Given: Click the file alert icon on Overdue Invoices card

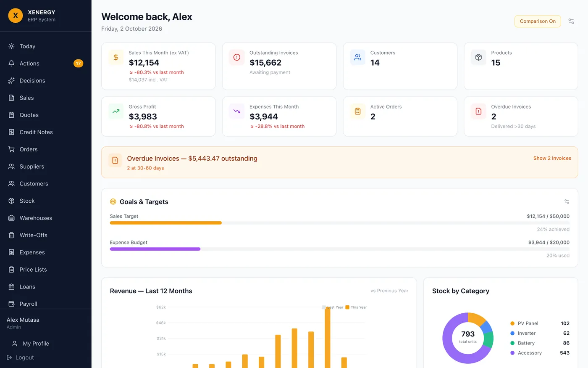Looking at the screenshot, I should tap(478, 111).
